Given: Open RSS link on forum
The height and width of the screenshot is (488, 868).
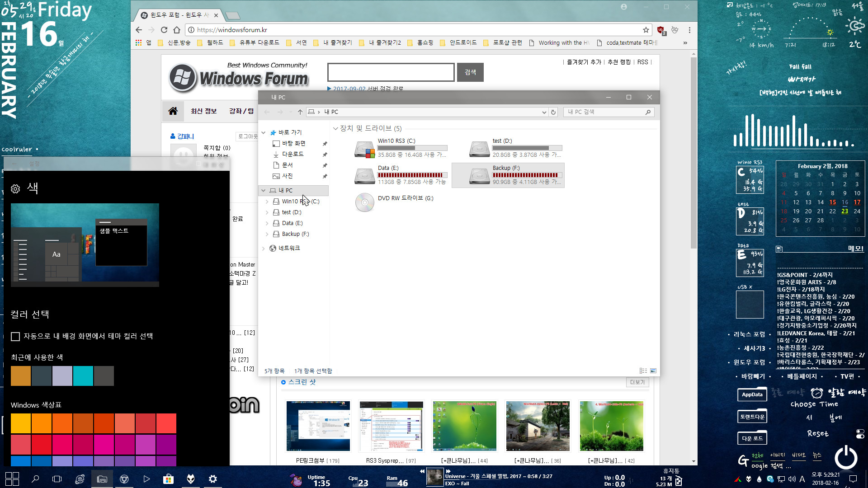Looking at the screenshot, I should coord(643,62).
